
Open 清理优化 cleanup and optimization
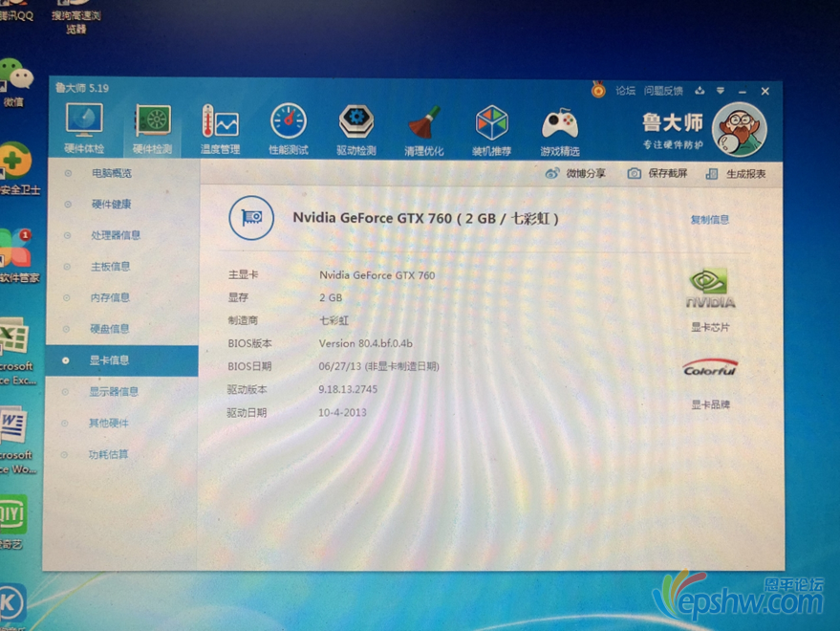point(423,130)
